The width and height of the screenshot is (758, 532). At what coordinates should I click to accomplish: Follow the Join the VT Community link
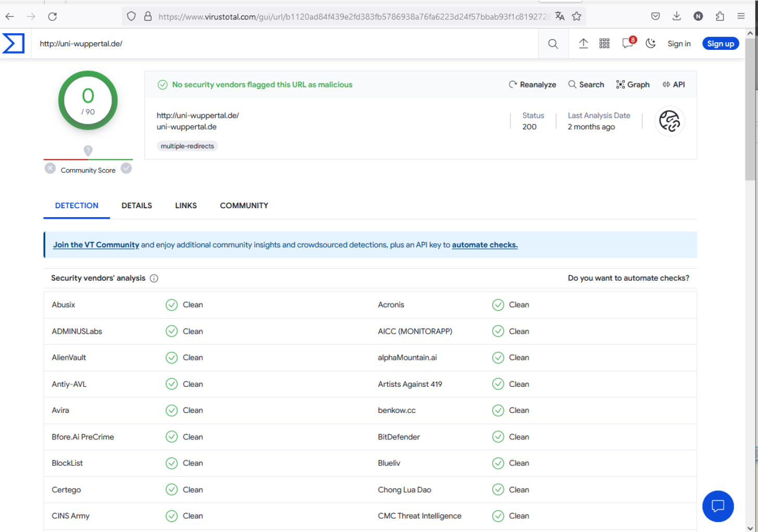click(x=96, y=245)
